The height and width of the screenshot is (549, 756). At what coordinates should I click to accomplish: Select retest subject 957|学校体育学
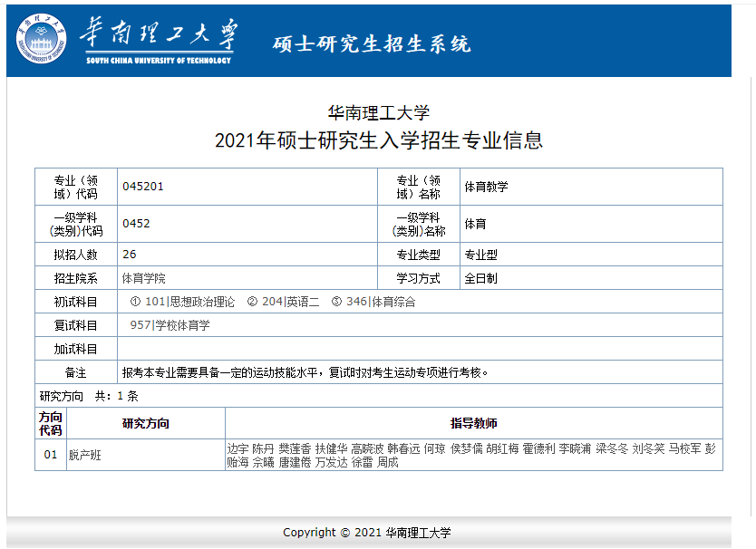[x=170, y=325]
